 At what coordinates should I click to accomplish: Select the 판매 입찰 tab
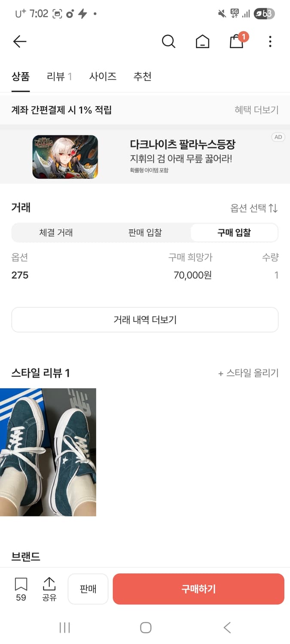tap(145, 233)
